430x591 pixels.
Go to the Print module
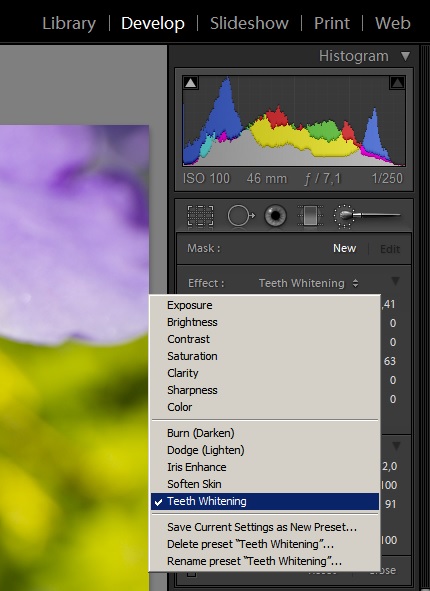(332, 23)
